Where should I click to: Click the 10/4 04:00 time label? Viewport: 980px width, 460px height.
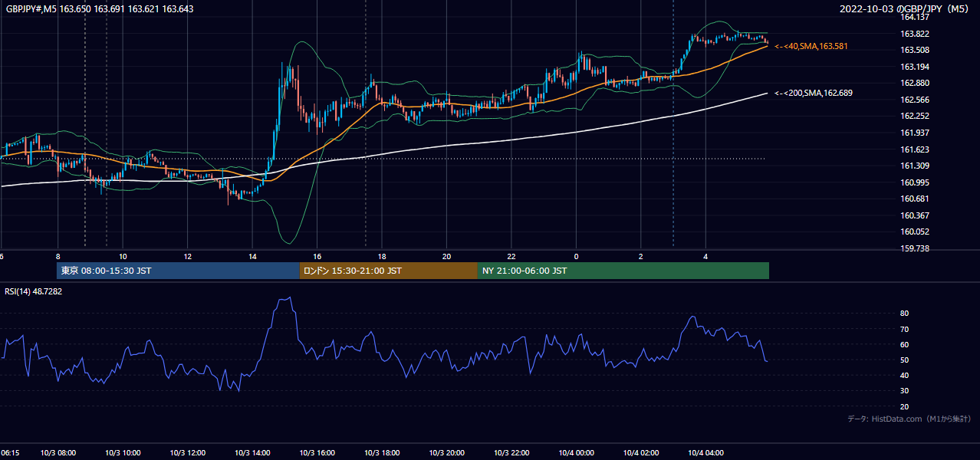(x=706, y=453)
